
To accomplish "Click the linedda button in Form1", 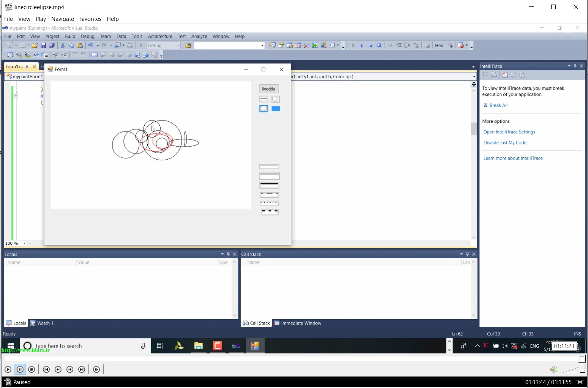I will click(x=269, y=89).
